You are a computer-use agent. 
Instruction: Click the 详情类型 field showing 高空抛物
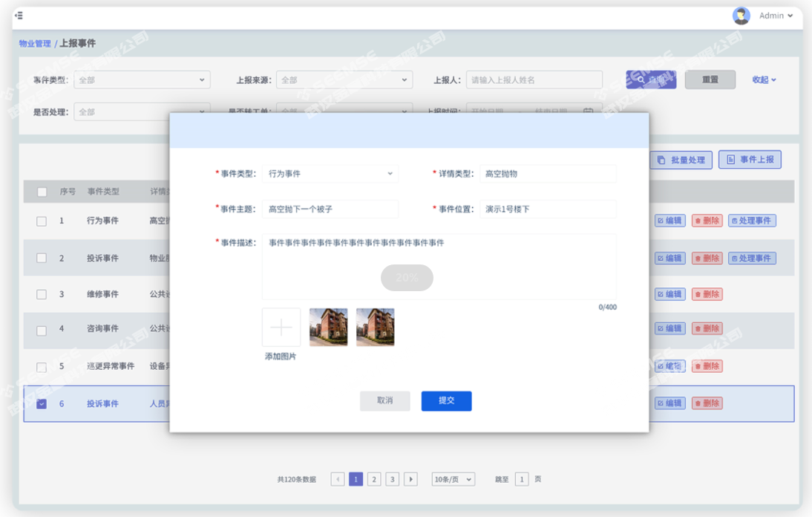548,174
